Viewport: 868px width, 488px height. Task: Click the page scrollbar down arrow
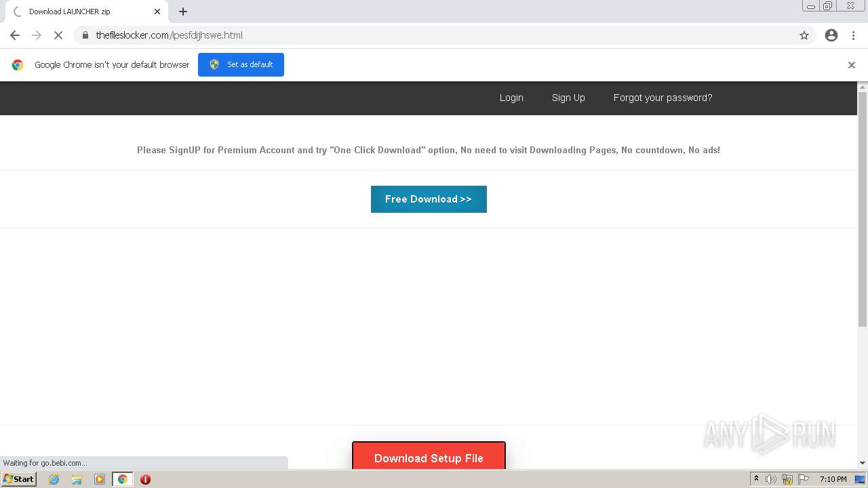coord(863,463)
